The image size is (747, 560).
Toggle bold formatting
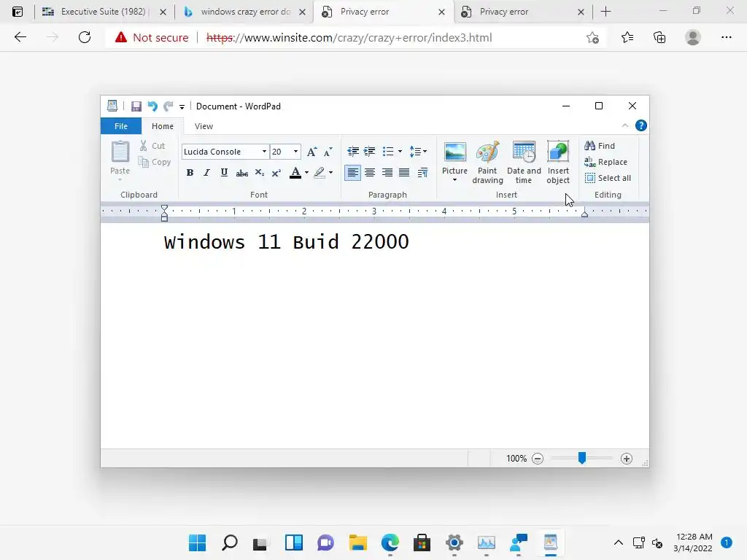pos(190,172)
